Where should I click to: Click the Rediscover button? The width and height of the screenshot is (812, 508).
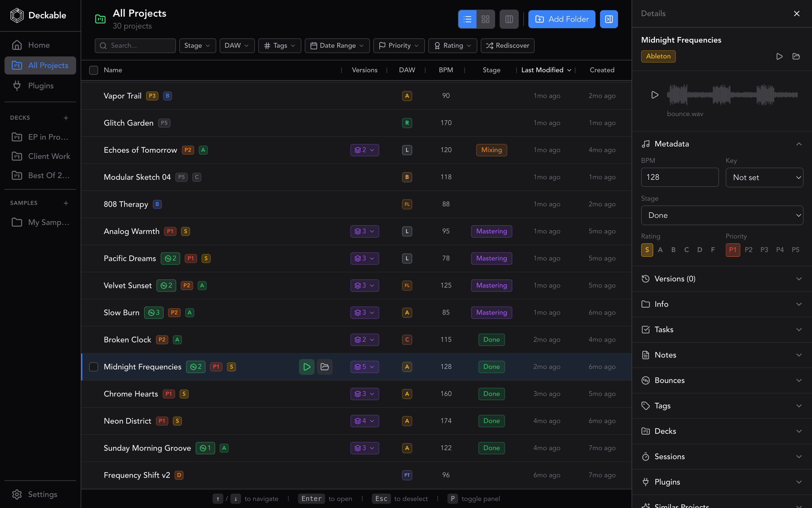pyautogui.click(x=507, y=46)
